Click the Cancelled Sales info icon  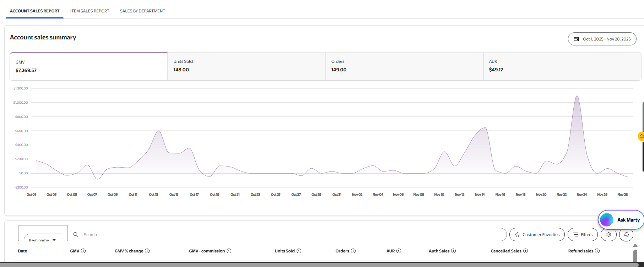tap(525, 251)
